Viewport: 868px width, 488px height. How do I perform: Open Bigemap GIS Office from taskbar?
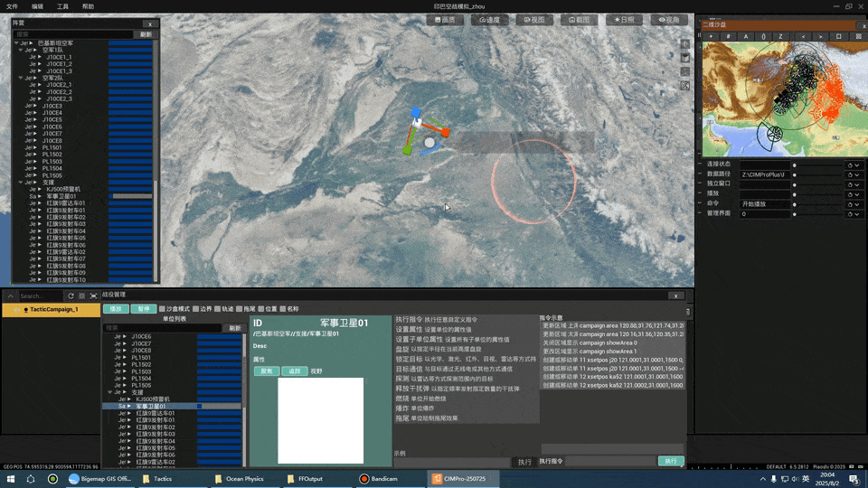tap(99, 479)
